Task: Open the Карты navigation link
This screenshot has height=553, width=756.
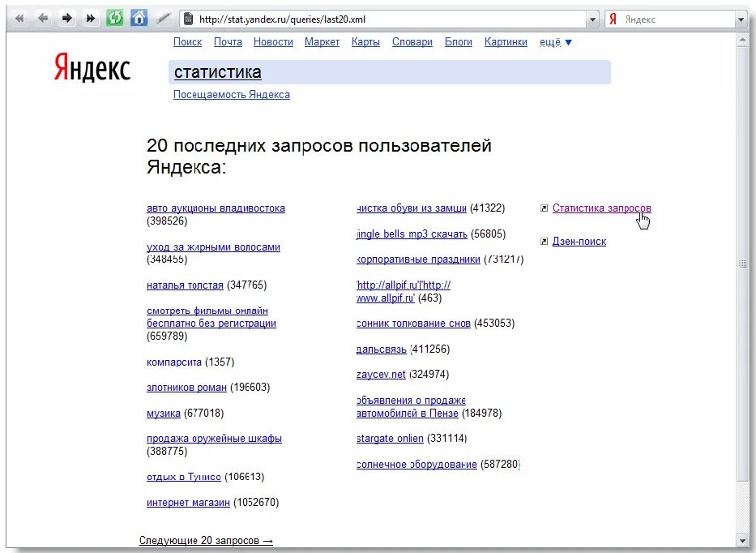Action: (365, 42)
